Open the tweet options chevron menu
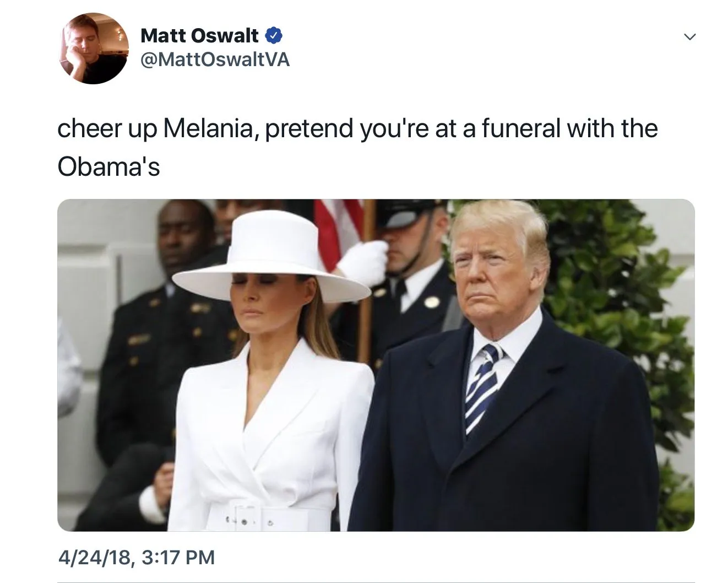Viewport: 728px width, 583px height. (689, 37)
